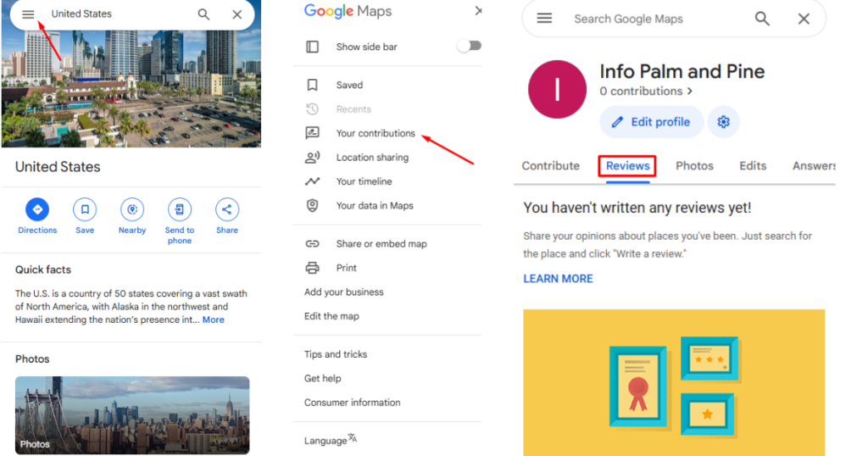Switch to Contribute tab
This screenshot has height=456, width=868.
tap(550, 166)
